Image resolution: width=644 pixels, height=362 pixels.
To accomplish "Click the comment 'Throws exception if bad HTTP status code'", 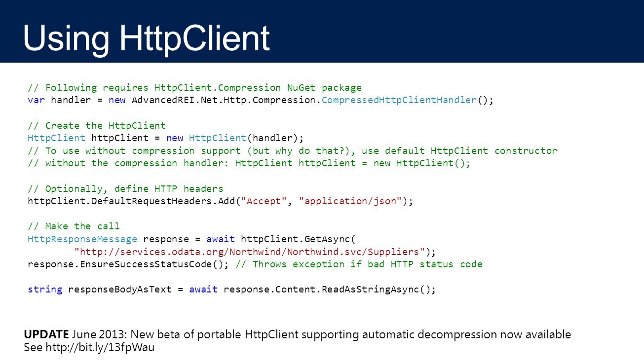I will coord(359,264).
